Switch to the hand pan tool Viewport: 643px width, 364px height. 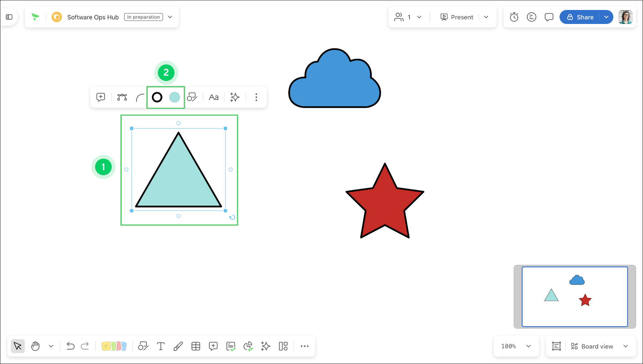click(35, 346)
